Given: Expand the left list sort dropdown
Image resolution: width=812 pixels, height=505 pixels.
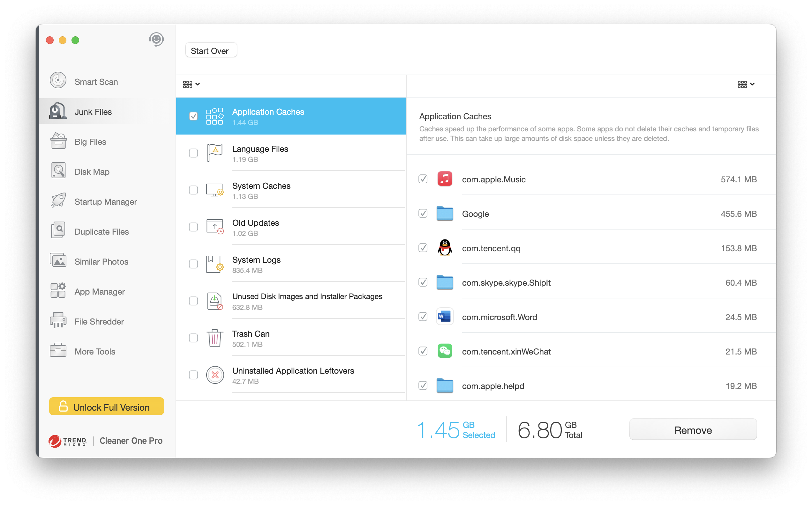Looking at the screenshot, I should (191, 84).
